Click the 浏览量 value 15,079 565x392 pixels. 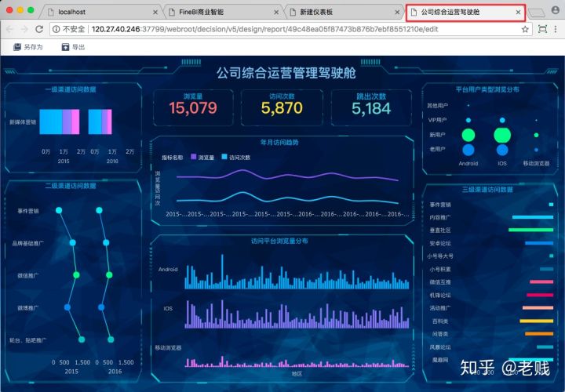(193, 108)
